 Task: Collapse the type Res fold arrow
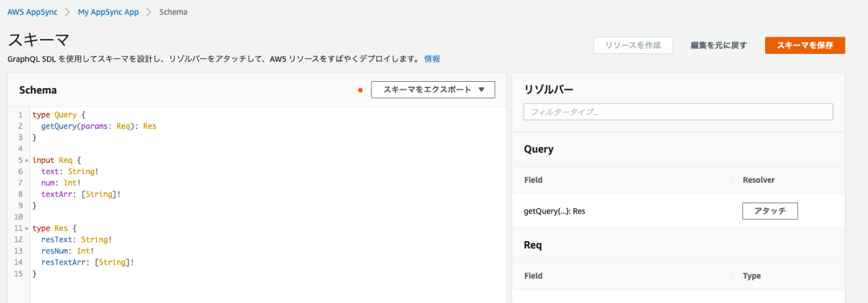click(27, 229)
